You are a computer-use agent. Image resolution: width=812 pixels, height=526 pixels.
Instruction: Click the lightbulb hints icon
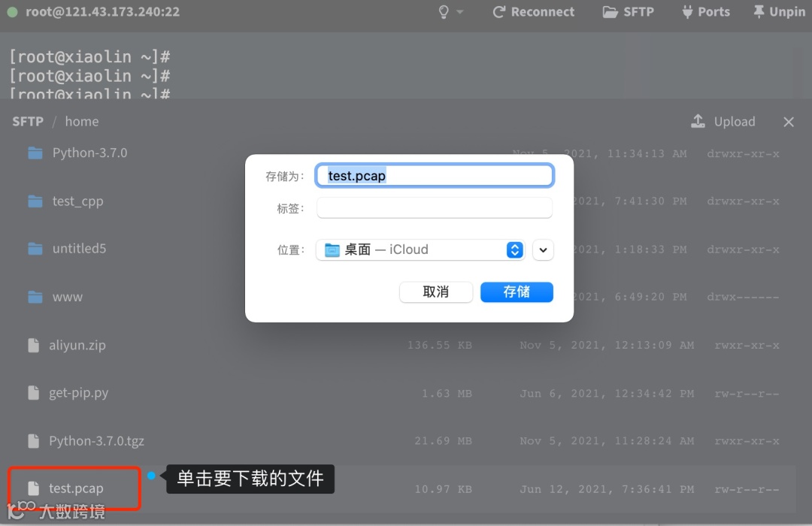[444, 12]
